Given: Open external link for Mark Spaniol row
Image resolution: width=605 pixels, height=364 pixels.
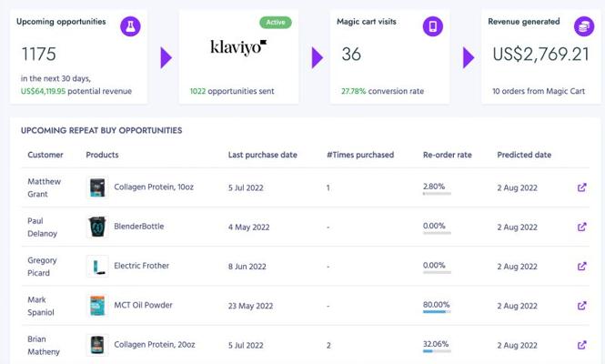Looking at the screenshot, I should [x=582, y=306].
